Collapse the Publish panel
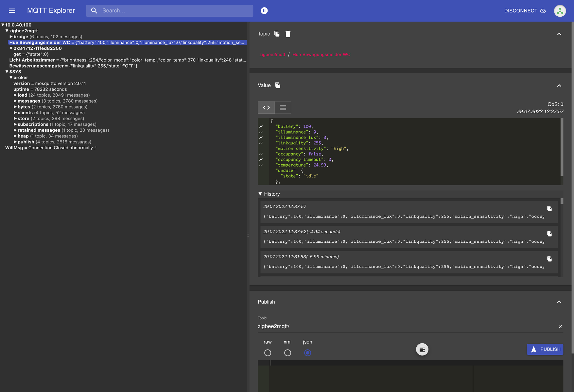 pyautogui.click(x=559, y=302)
